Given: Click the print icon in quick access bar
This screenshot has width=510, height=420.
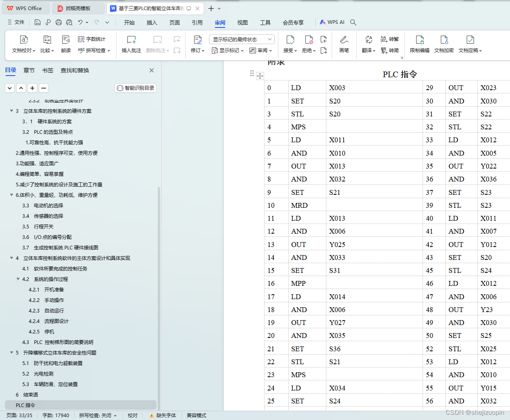Looking at the screenshot, I should tap(59, 22).
